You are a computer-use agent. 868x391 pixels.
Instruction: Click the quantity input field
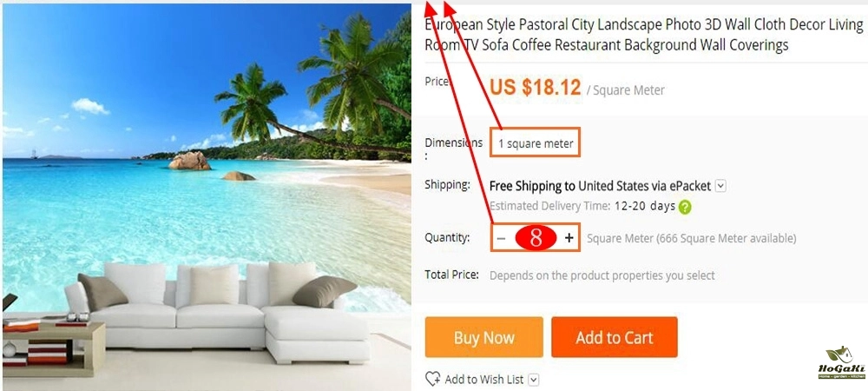(536, 238)
